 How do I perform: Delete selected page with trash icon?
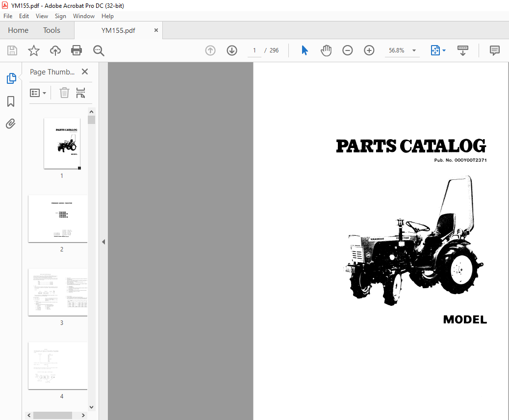click(x=64, y=93)
